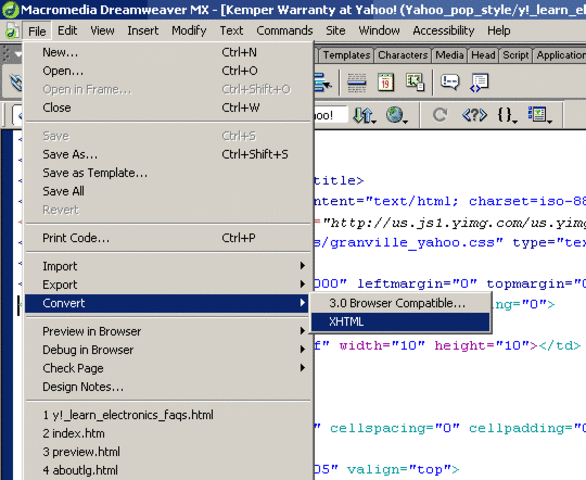Expand the Check Page submenu

click(x=168, y=368)
